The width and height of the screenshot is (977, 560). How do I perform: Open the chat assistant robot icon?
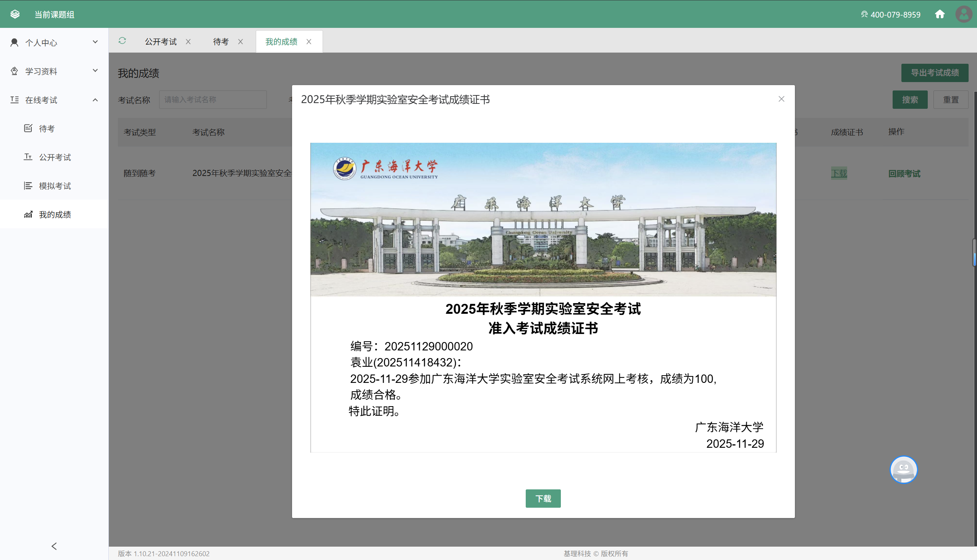coord(904,470)
